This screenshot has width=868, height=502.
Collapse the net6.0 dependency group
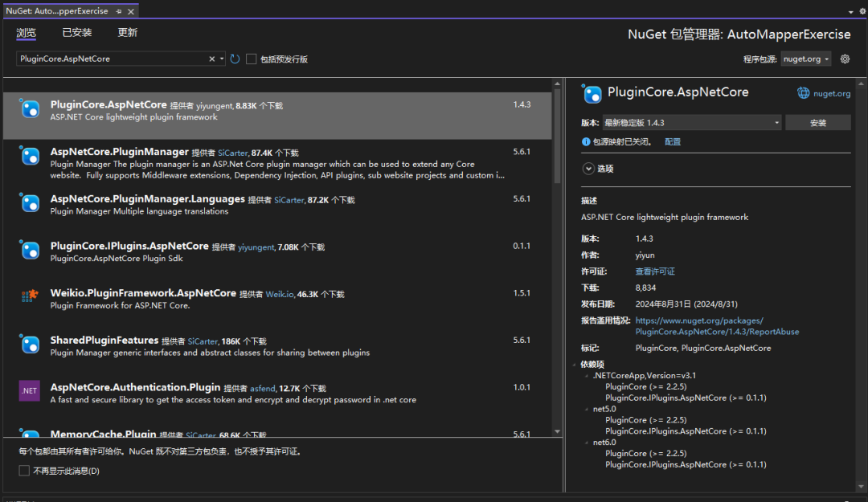point(587,443)
